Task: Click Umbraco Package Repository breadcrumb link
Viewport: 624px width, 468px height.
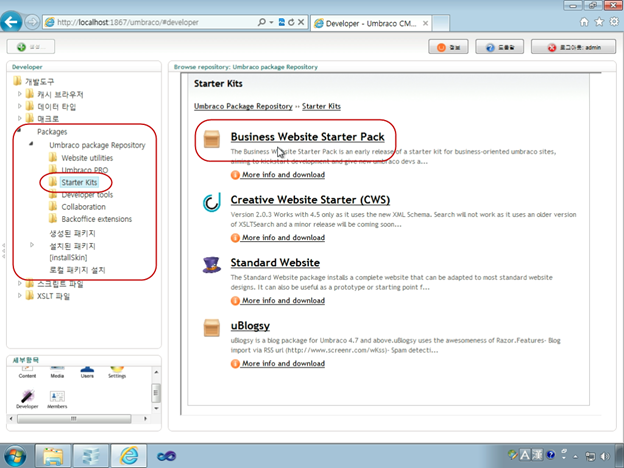Action: 243,106
